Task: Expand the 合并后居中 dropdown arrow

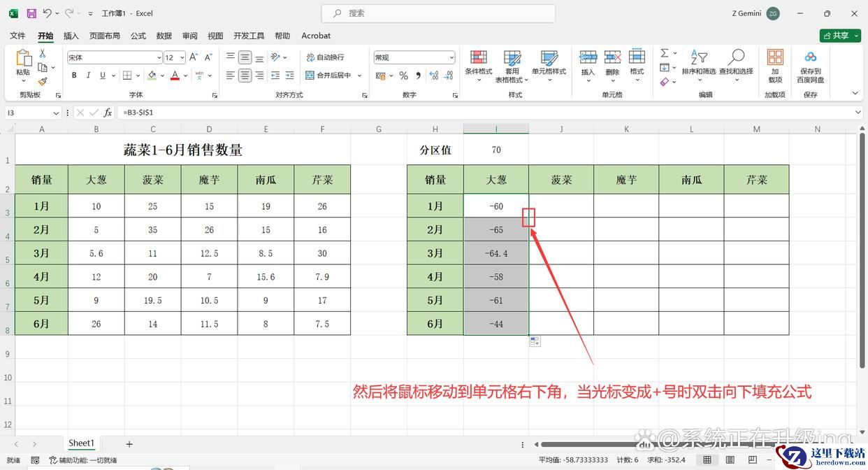Action: (360, 76)
